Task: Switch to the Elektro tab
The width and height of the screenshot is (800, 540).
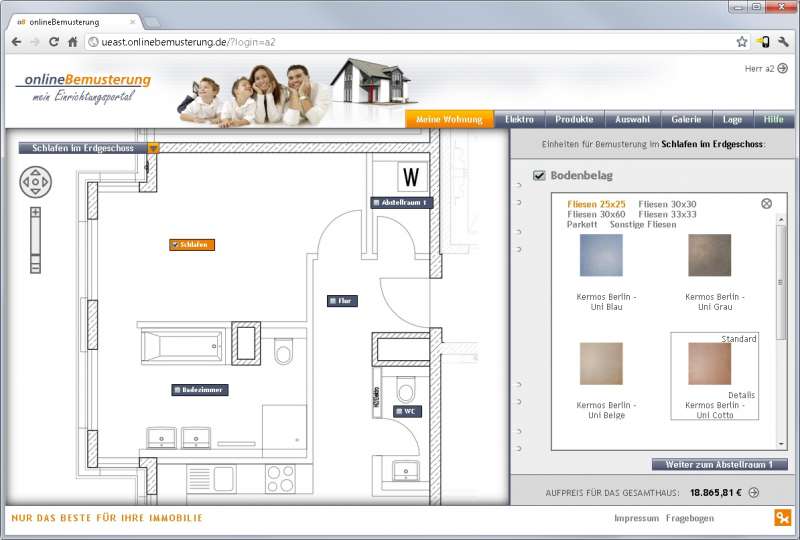Action: 519,119
